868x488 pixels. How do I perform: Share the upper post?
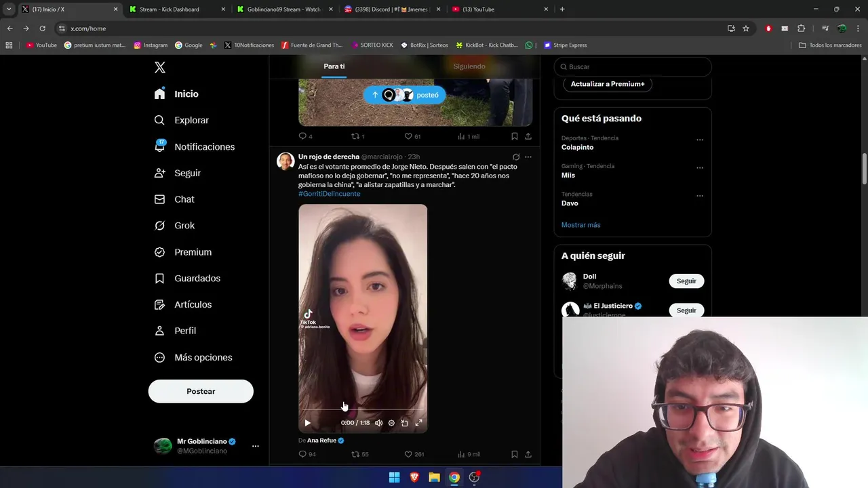528,136
